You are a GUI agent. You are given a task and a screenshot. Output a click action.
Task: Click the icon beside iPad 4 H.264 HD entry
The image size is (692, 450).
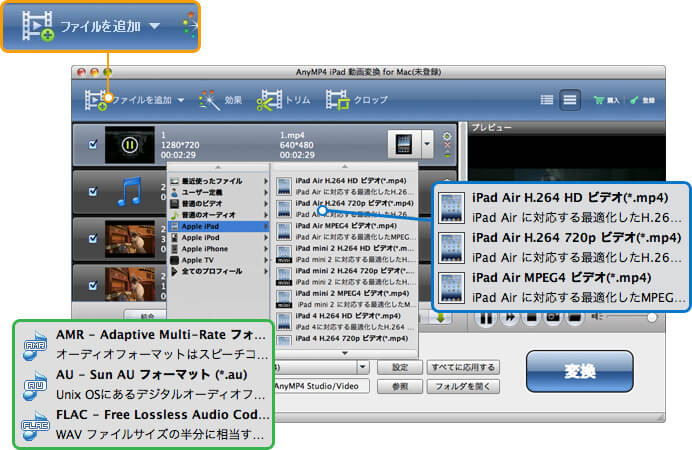pos(284,322)
